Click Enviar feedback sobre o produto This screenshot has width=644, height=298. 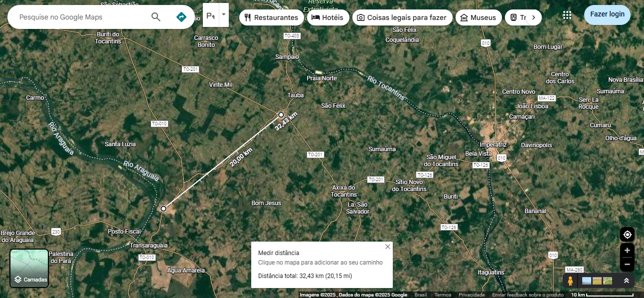coord(528,295)
